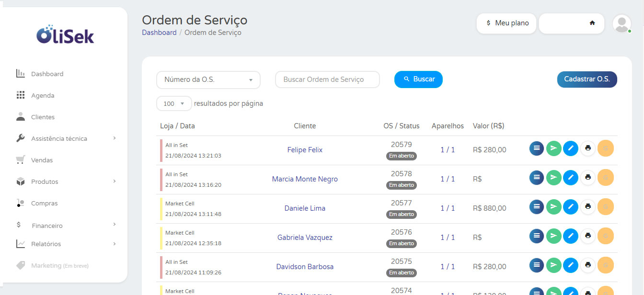Image resolution: width=644 pixels, height=295 pixels.
Task: Click the home icon in header
Action: (x=592, y=23)
